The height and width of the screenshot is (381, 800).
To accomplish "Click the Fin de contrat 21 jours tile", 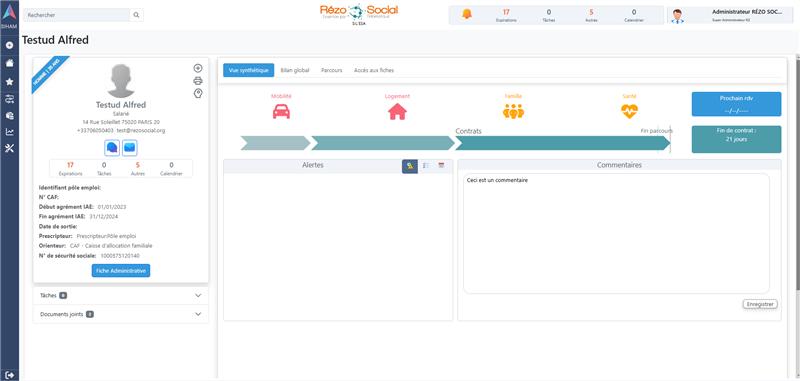I will point(736,139).
